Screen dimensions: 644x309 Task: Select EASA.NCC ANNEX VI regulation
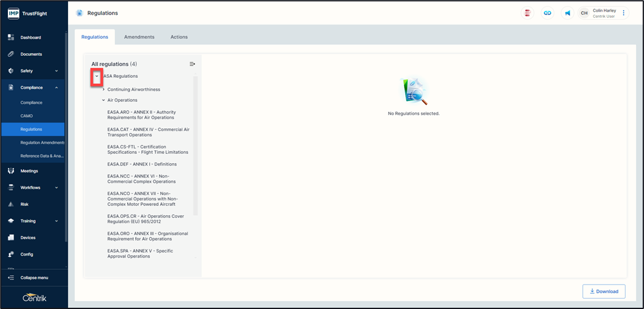click(x=142, y=178)
